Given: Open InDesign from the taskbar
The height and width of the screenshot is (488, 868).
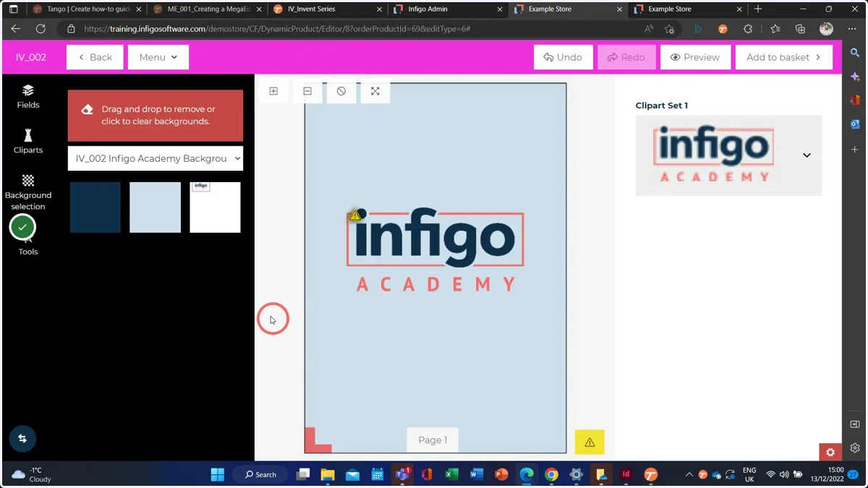Looking at the screenshot, I should (x=626, y=474).
